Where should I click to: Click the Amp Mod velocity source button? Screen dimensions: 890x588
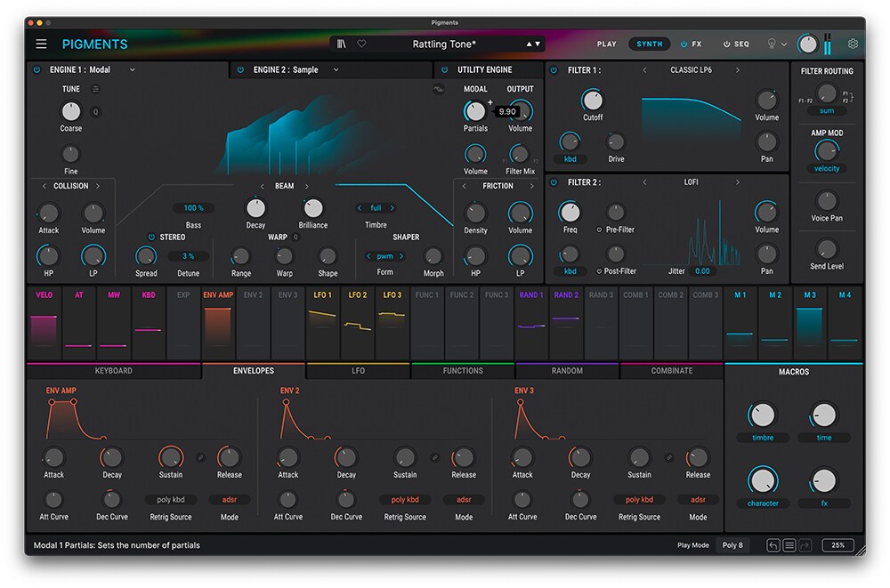tap(827, 168)
